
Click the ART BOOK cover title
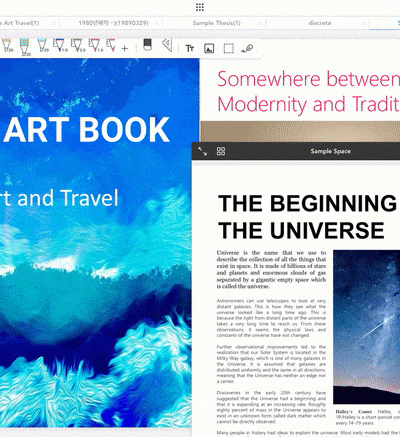coord(87,130)
